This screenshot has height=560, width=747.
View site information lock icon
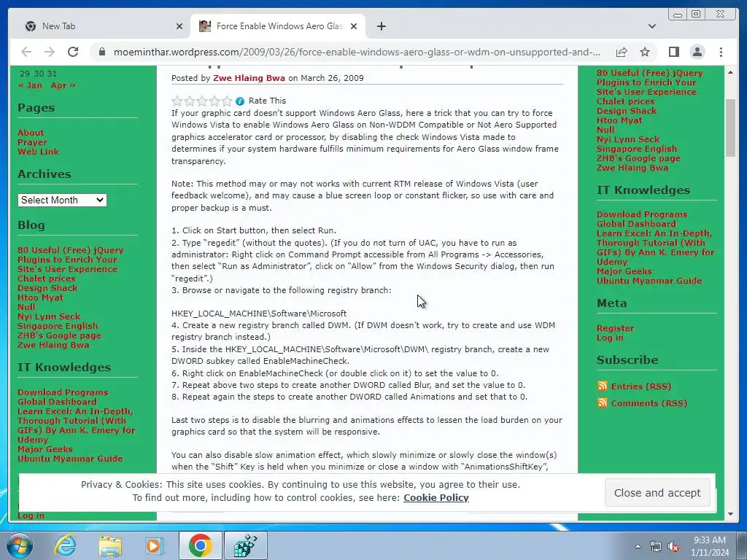[101, 52]
